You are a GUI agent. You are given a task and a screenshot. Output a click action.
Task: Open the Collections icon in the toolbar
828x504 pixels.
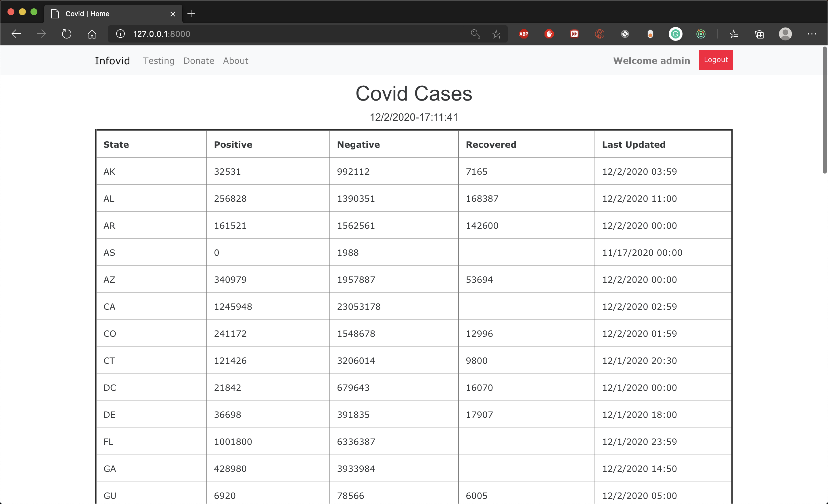759,34
